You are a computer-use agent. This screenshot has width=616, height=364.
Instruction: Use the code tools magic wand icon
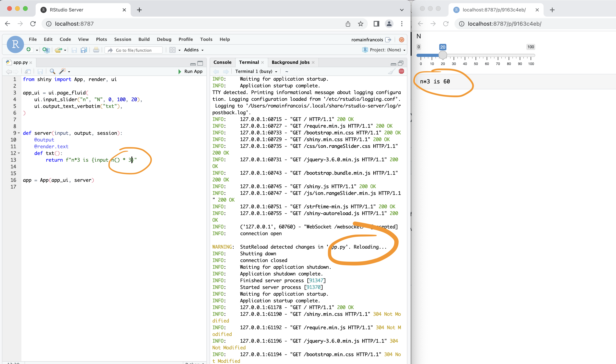(x=63, y=71)
